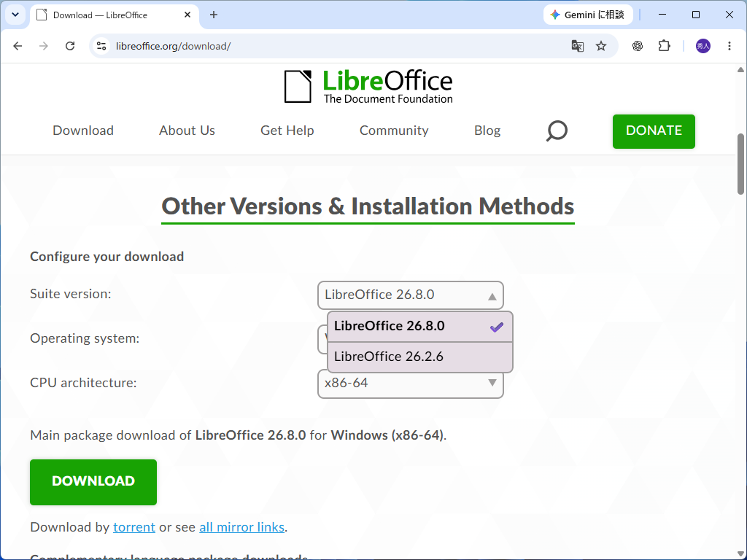
Task: Collapse the Suite version dropdown
Action: [x=410, y=295]
